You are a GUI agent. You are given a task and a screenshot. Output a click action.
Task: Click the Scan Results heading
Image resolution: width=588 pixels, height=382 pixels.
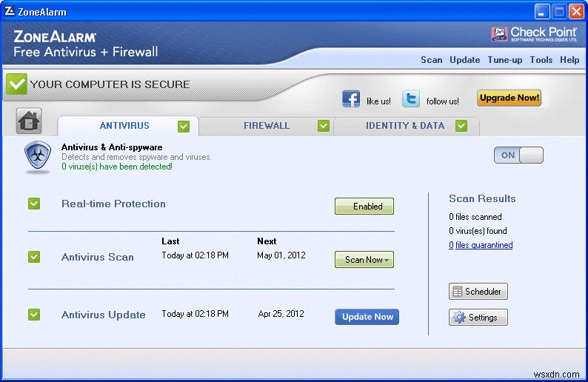482,198
